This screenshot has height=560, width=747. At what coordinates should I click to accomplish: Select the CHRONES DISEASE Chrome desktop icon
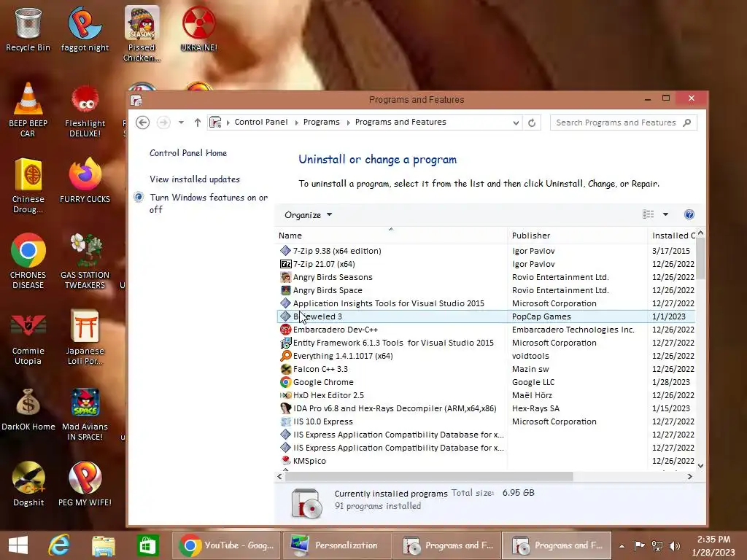28,261
